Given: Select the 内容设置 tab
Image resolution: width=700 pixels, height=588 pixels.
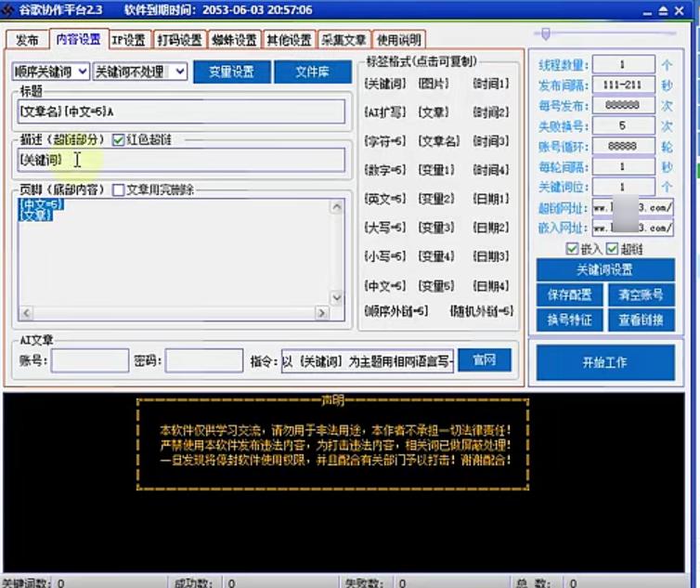Looking at the screenshot, I should 79,39.
